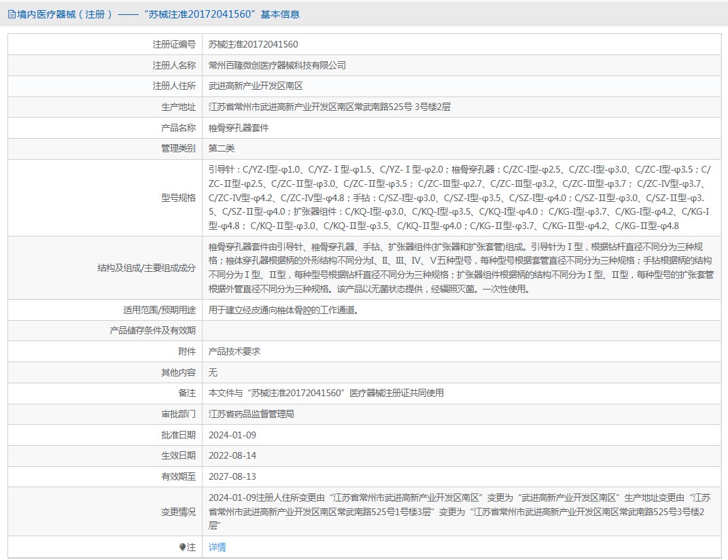Image resolution: width=728 pixels, height=560 pixels.
Task: Click the 注册证编号 label
Action: 174,45
